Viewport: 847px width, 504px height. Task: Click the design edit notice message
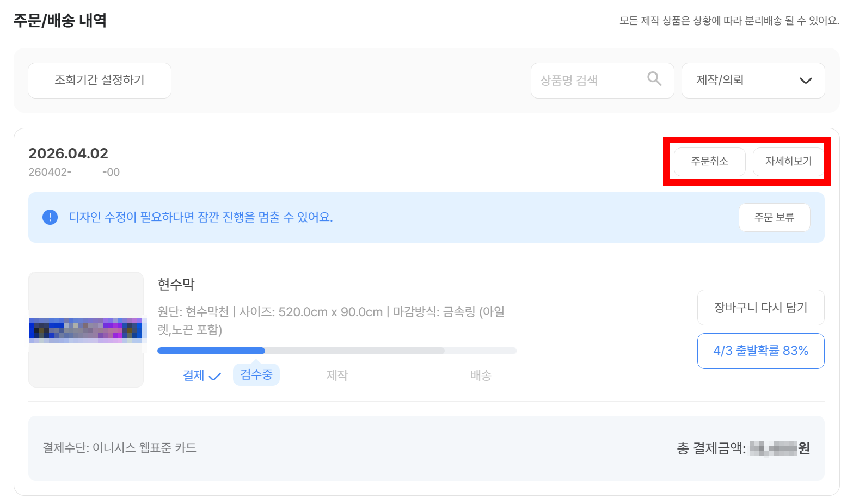201,217
